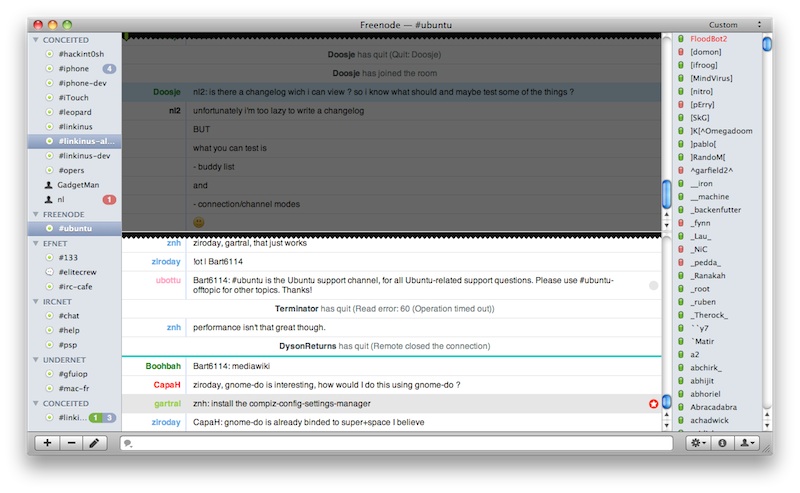Click the pencil edit button
800x493 pixels.
(x=95, y=443)
